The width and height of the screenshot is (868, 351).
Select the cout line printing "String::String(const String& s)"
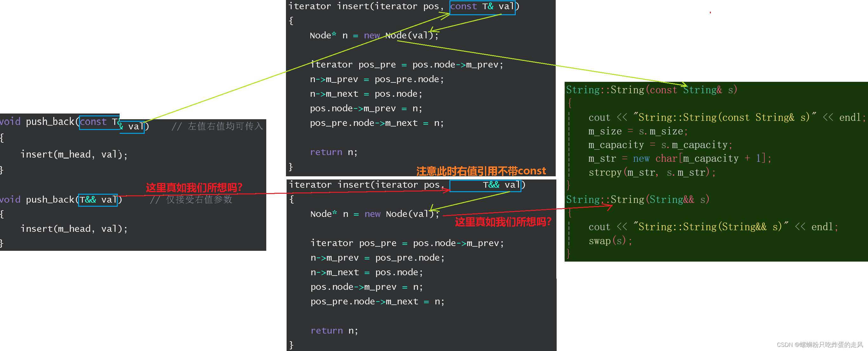(x=727, y=117)
